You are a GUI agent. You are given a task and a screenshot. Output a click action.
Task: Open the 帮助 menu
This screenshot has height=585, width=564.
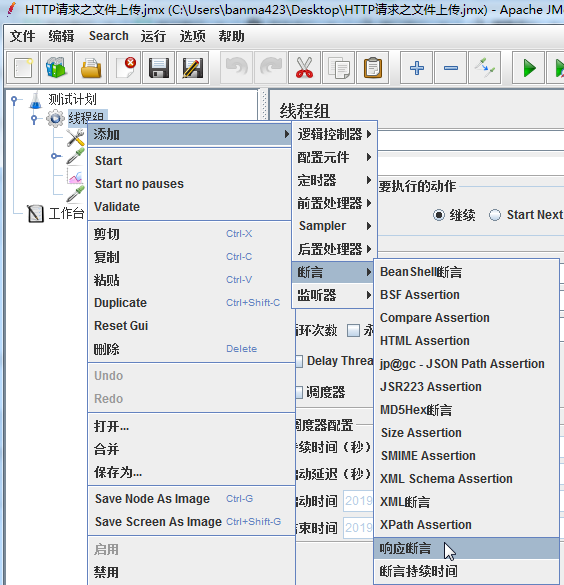coord(231,36)
